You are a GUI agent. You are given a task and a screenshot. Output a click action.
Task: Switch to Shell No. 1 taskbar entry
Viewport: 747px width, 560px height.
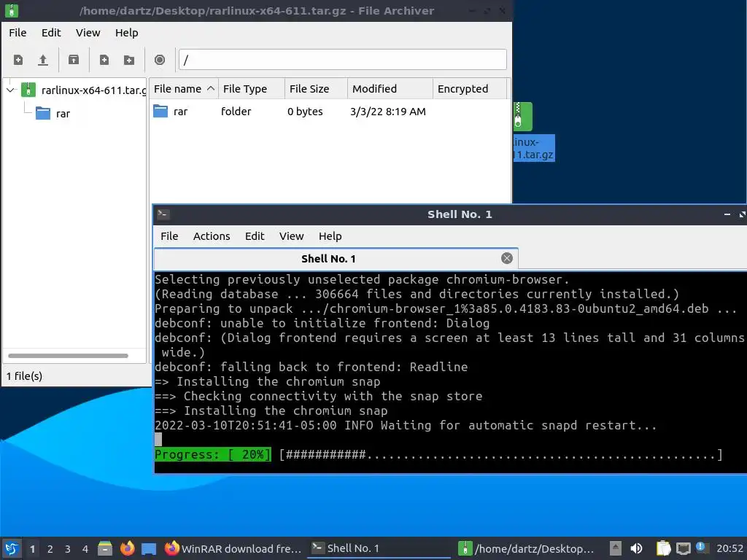[379, 548]
